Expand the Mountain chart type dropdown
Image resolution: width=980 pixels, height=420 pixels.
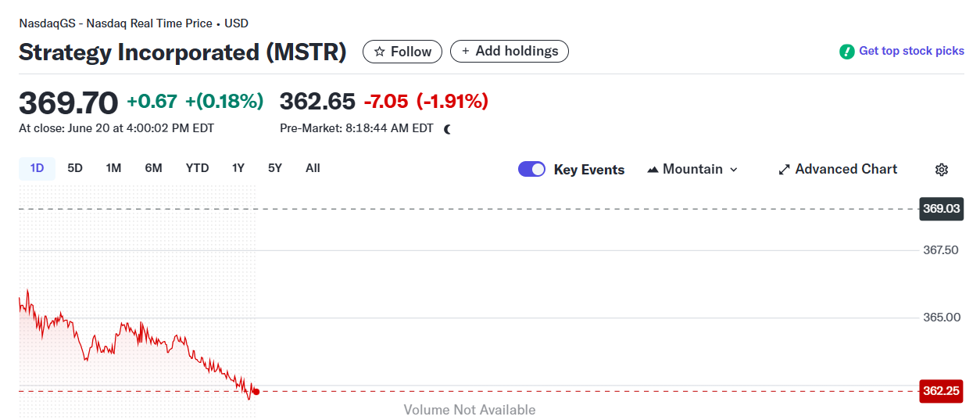tap(692, 170)
